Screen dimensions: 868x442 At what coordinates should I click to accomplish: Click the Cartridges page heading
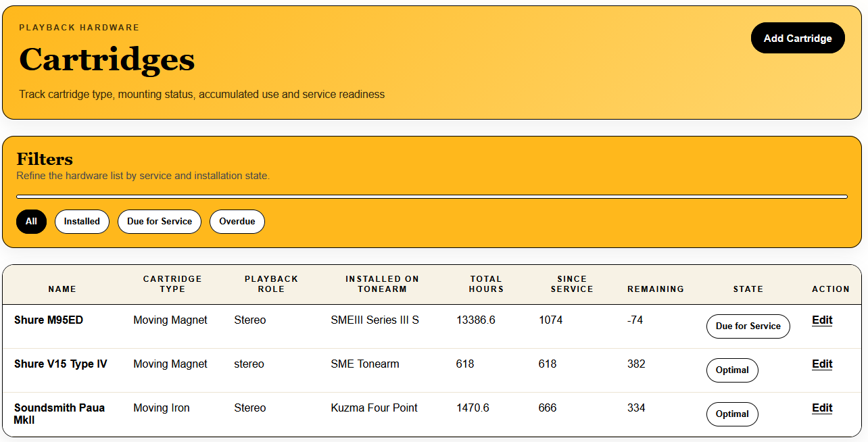pos(107,59)
